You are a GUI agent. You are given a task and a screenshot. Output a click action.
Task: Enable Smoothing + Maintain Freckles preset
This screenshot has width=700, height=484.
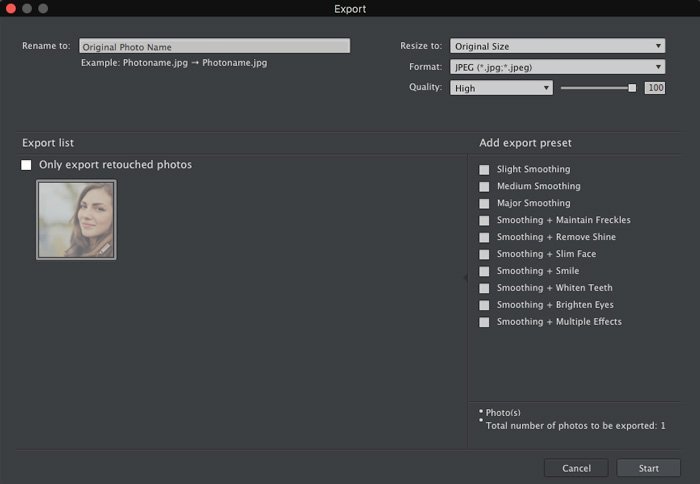click(485, 221)
